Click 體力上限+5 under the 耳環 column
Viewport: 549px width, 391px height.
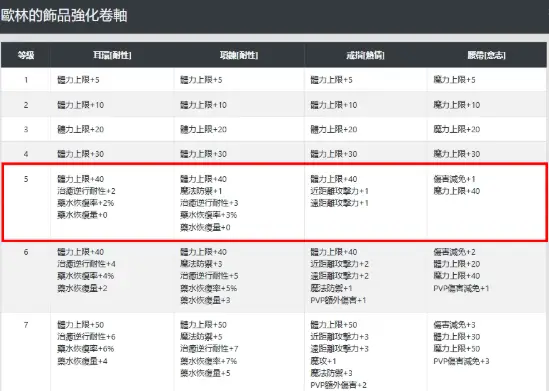78,80
